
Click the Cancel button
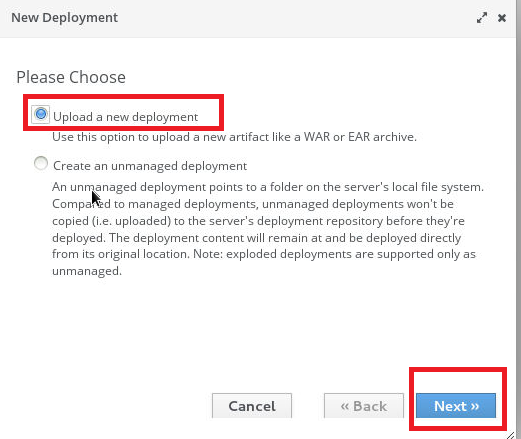[x=252, y=406]
